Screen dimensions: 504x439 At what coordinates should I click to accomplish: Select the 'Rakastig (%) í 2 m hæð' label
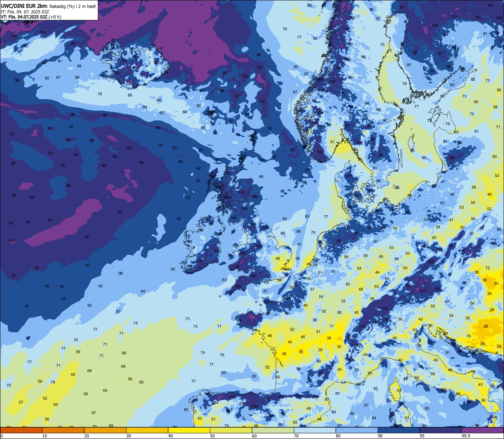72,6
